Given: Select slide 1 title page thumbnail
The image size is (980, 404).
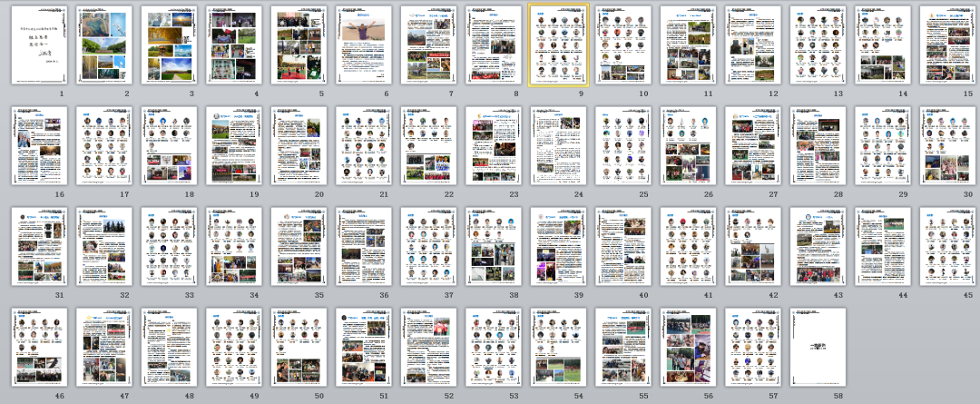Looking at the screenshot, I should [39, 45].
